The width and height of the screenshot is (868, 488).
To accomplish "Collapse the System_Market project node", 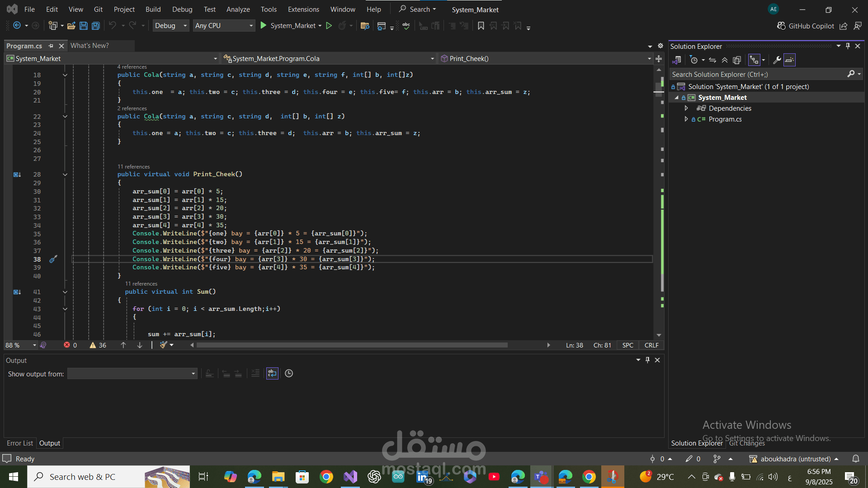I will coord(676,98).
